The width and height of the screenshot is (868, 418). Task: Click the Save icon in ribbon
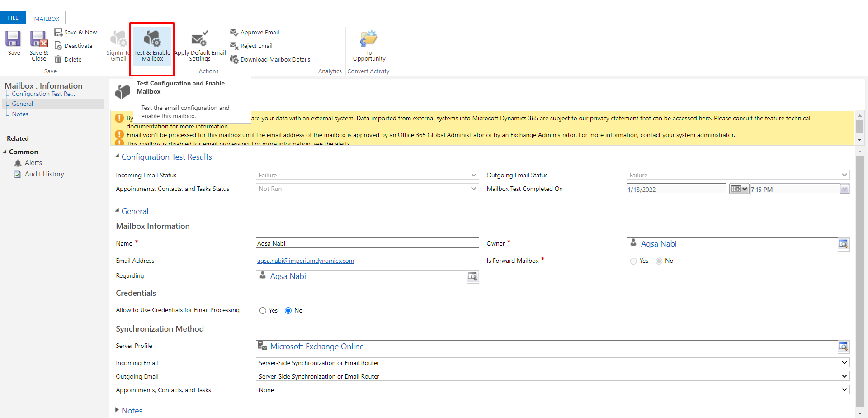13,39
